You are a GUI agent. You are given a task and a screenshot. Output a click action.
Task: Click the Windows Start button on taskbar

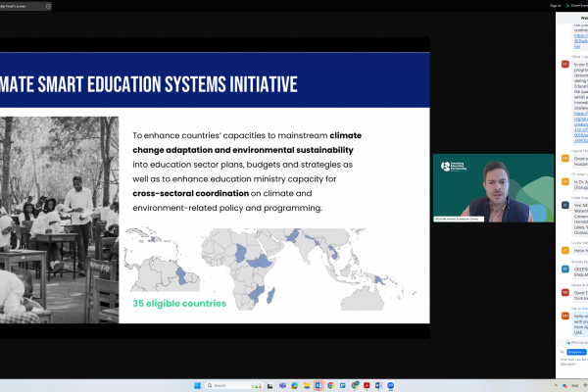pos(196,385)
